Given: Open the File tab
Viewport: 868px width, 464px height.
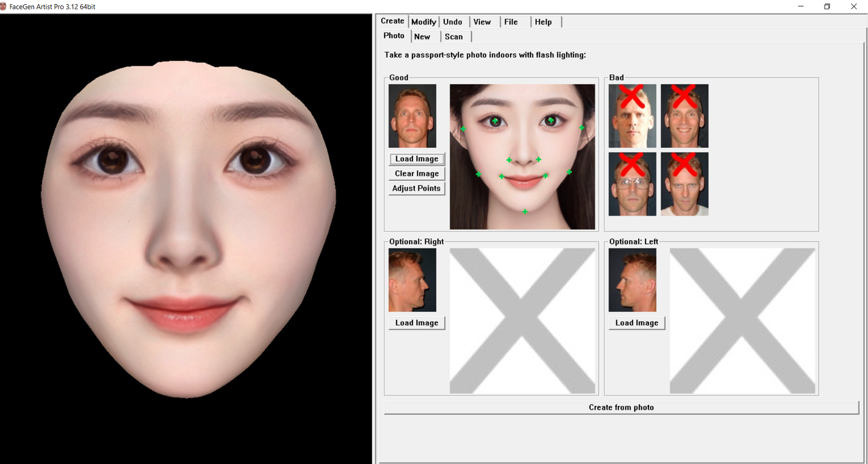Looking at the screenshot, I should click(511, 22).
